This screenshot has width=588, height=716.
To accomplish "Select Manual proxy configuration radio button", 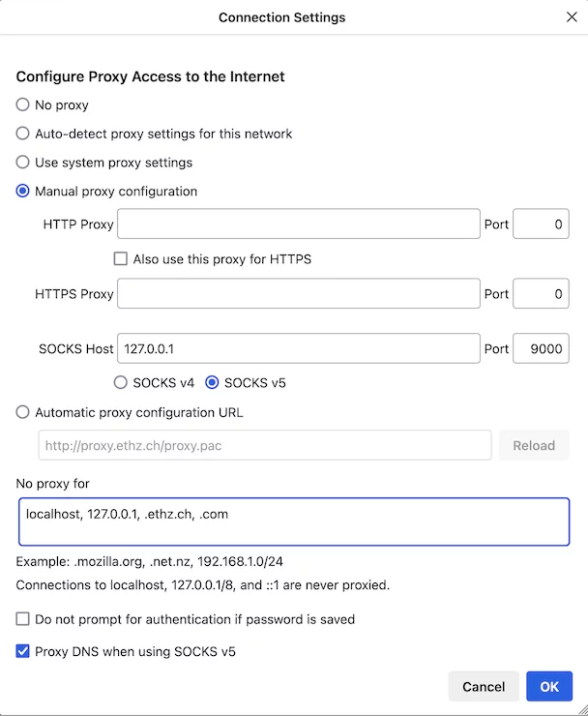I will pyautogui.click(x=23, y=192).
